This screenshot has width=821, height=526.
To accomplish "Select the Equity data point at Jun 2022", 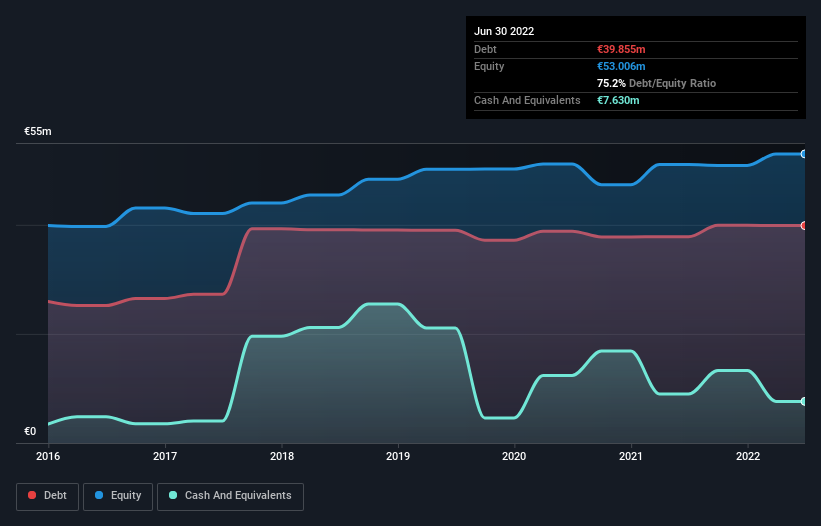I will pyautogui.click(x=804, y=154).
